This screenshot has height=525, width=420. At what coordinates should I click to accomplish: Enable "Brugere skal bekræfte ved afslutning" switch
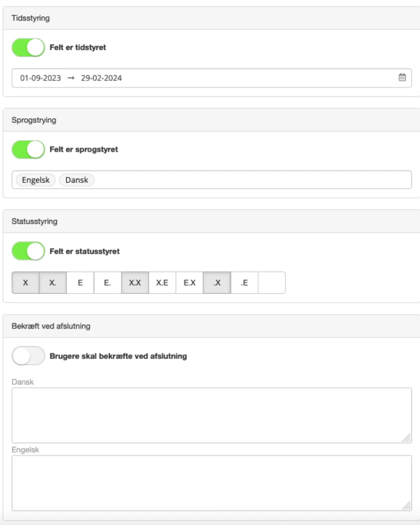(28, 356)
